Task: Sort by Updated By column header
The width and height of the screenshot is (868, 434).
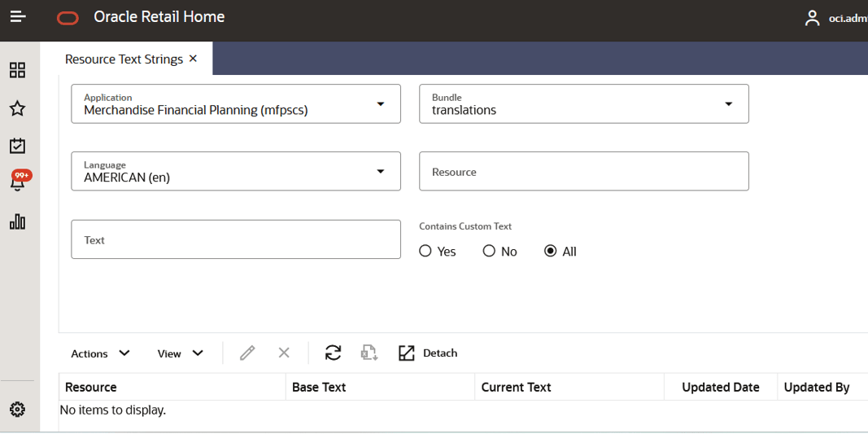Action: click(822, 387)
